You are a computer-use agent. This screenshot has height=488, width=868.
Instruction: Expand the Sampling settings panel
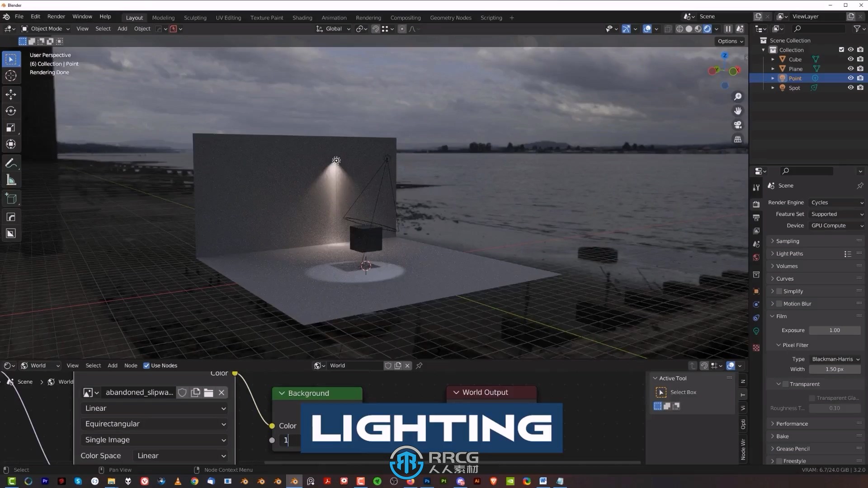coord(773,241)
